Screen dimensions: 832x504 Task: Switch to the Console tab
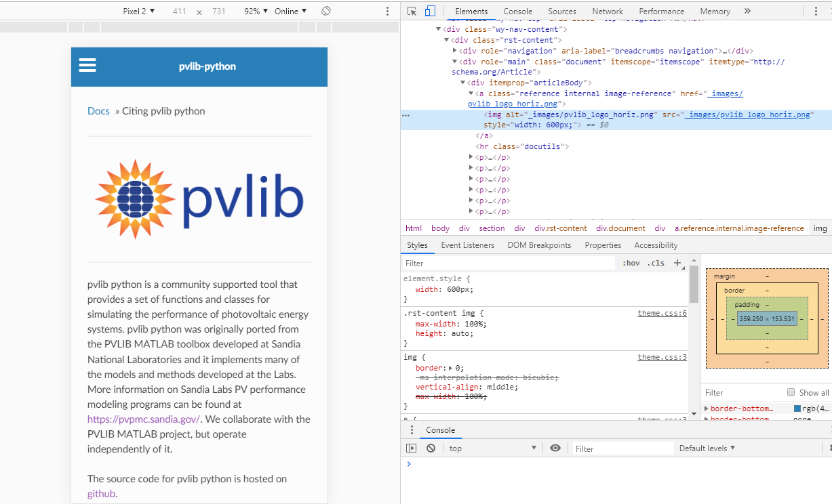click(518, 11)
